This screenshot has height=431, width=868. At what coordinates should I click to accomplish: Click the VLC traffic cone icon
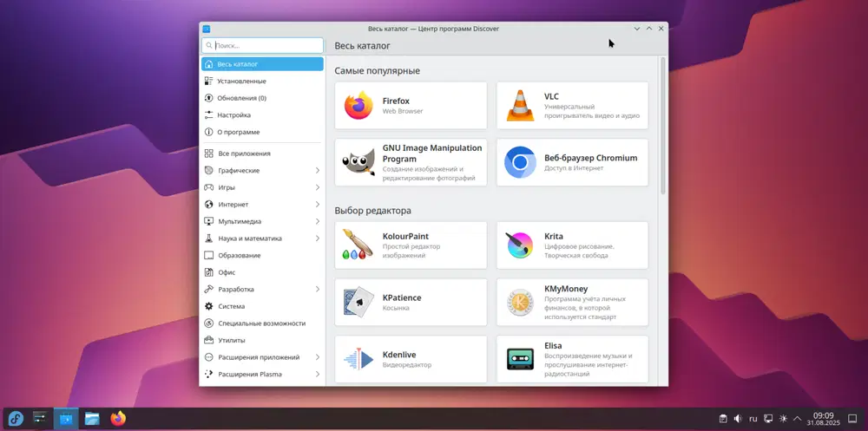click(x=520, y=105)
